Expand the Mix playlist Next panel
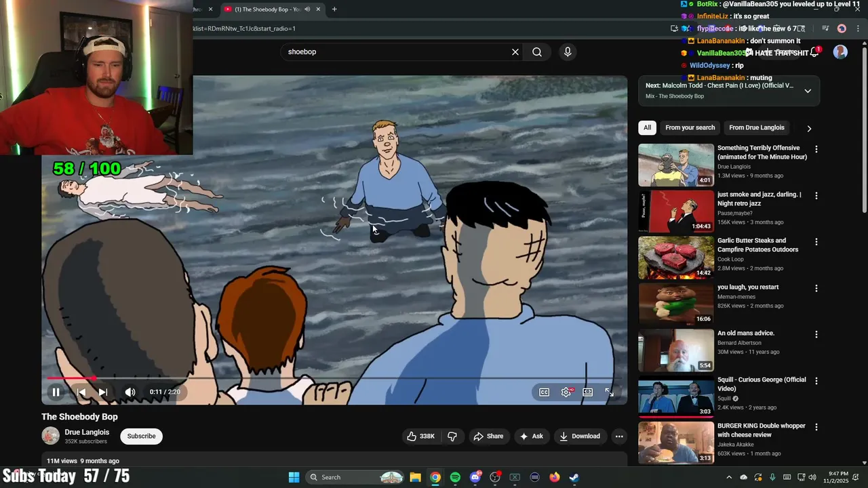This screenshot has width=868, height=488. [808, 91]
